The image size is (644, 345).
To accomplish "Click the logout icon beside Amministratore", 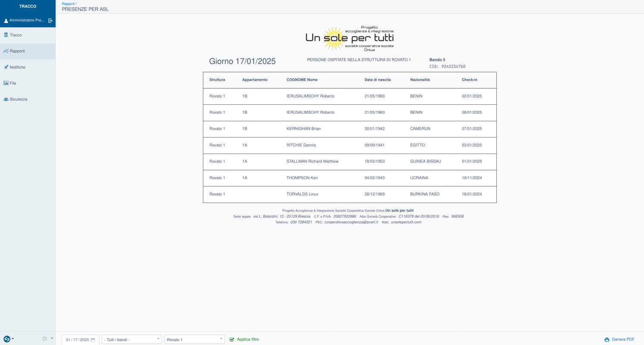I will click(x=50, y=20).
